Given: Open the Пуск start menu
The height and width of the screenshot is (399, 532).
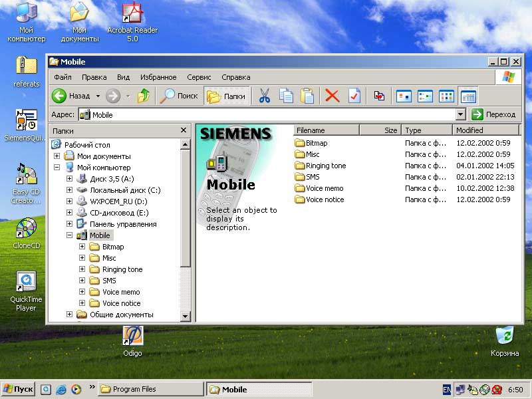Looking at the screenshot, I should pos(18,389).
